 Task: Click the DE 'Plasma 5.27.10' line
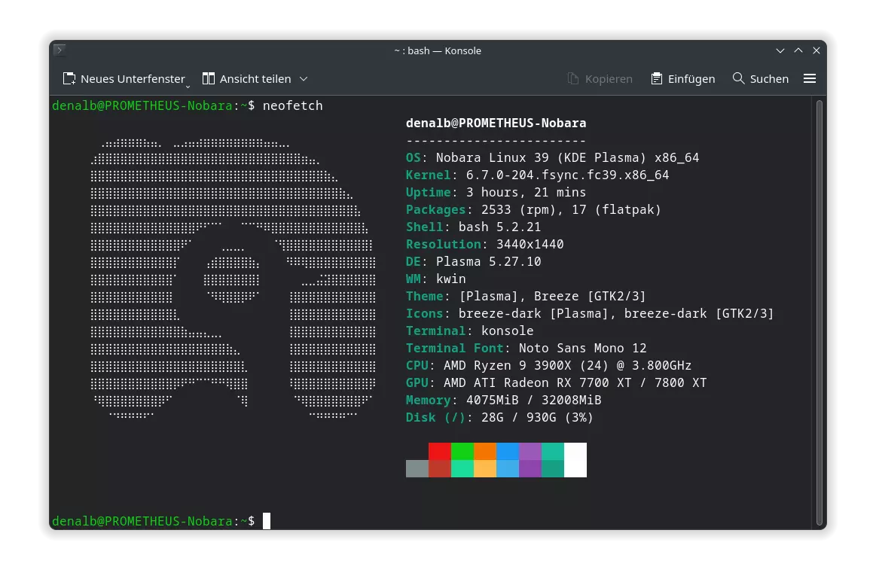point(474,261)
